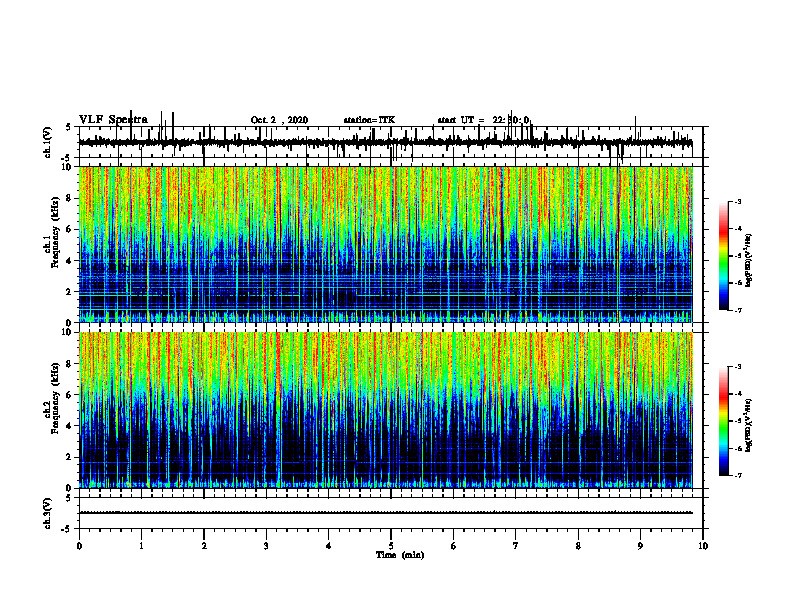
Task: Click the ch.1 spectrogram color scale bar
Action: click(x=723, y=255)
